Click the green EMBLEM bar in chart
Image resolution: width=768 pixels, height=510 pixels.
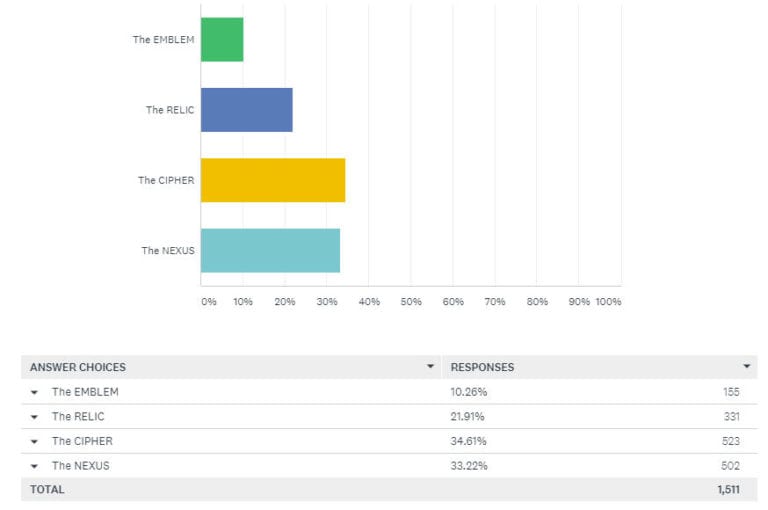coord(222,40)
